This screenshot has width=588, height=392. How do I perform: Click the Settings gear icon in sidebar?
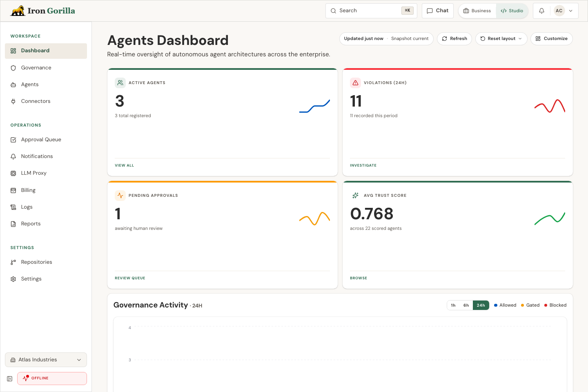point(13,279)
